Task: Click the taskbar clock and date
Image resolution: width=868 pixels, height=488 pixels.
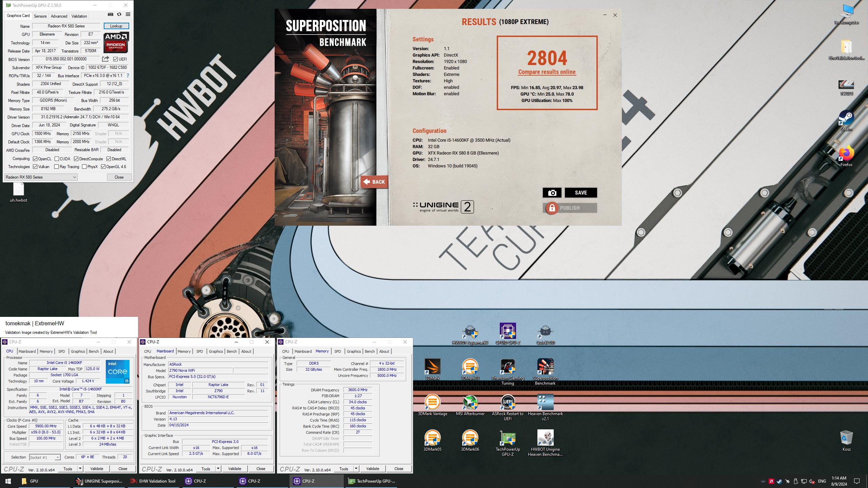Action: [839, 481]
